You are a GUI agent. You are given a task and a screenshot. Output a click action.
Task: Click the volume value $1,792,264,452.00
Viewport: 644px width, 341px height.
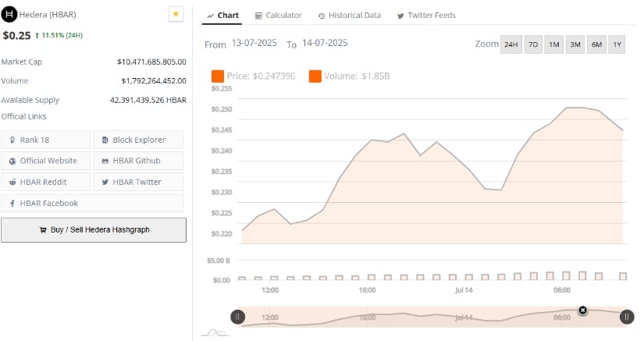pos(154,81)
